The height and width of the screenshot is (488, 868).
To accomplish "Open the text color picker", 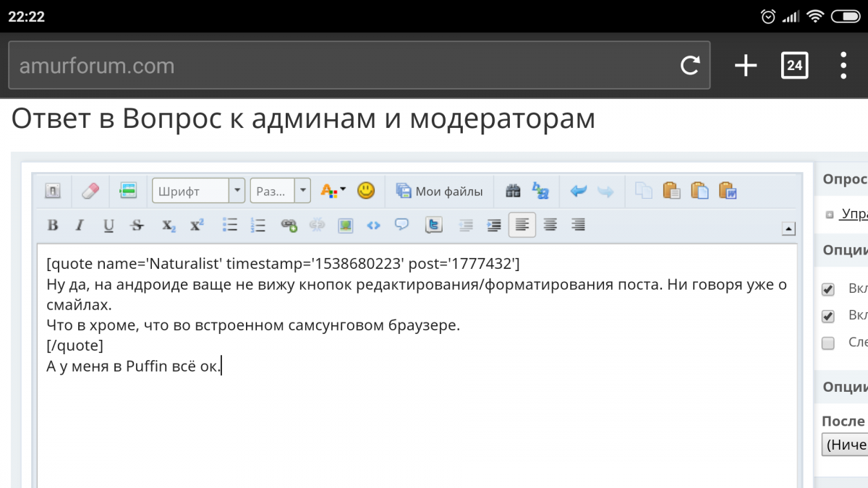I will click(x=333, y=191).
